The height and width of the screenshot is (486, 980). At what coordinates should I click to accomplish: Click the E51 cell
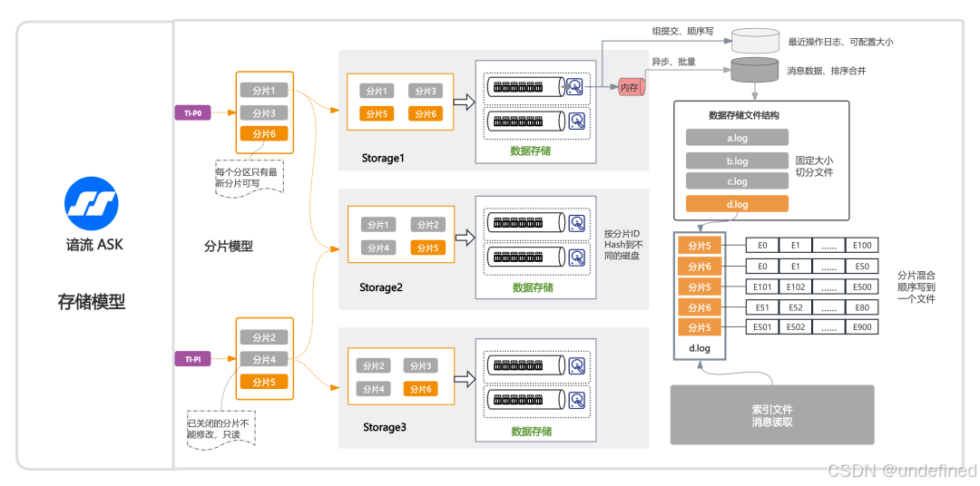pyautogui.click(x=762, y=307)
